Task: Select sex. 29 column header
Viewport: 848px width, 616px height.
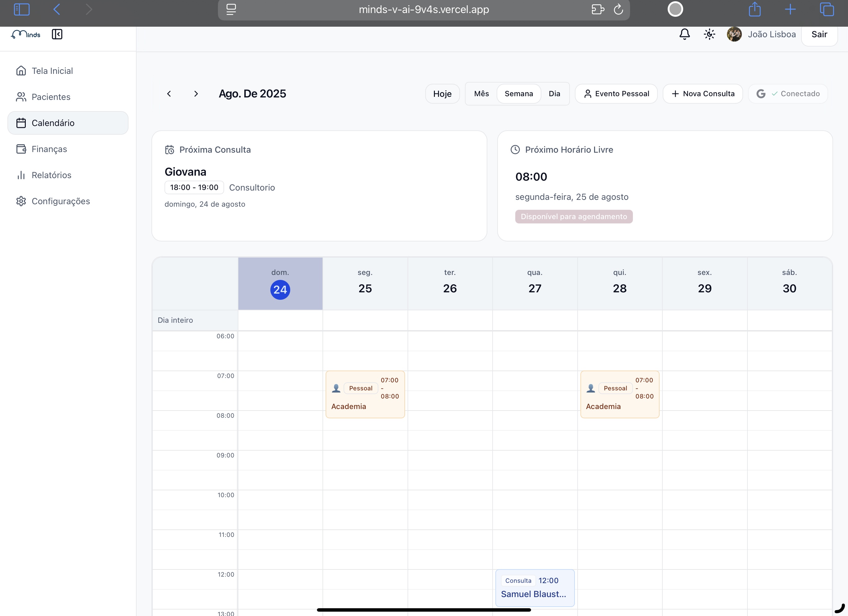Action: 704,283
